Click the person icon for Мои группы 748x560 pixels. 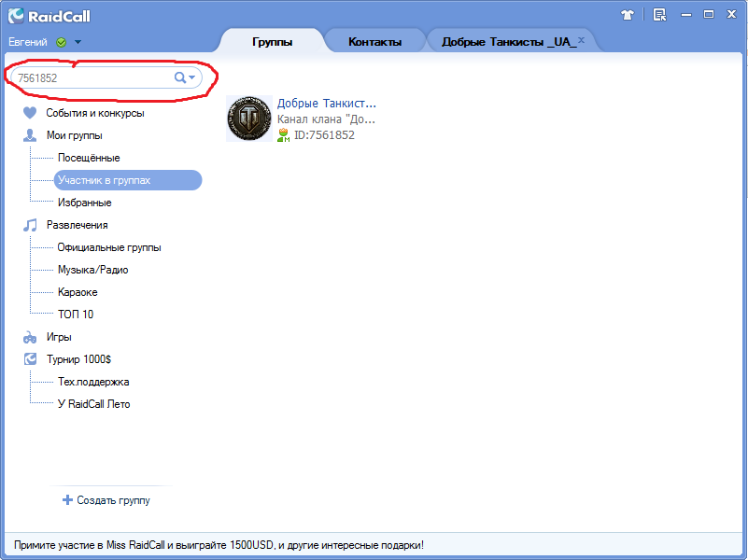(30, 135)
